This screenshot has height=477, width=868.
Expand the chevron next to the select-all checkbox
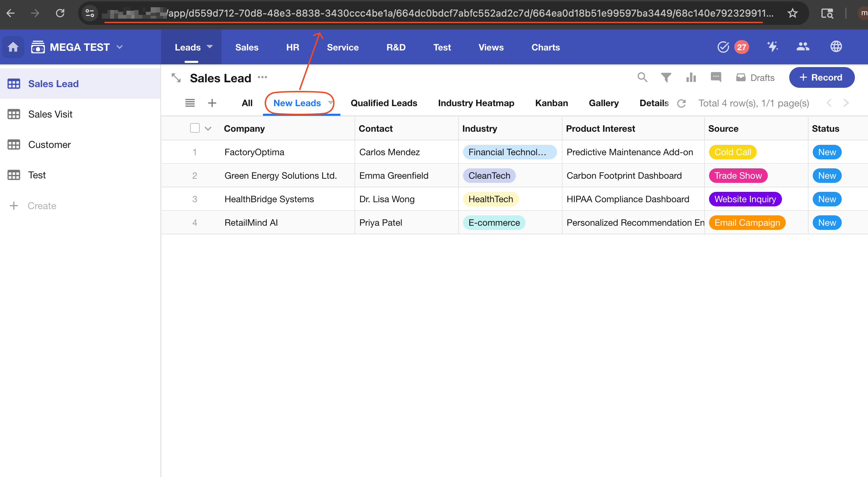pos(208,129)
